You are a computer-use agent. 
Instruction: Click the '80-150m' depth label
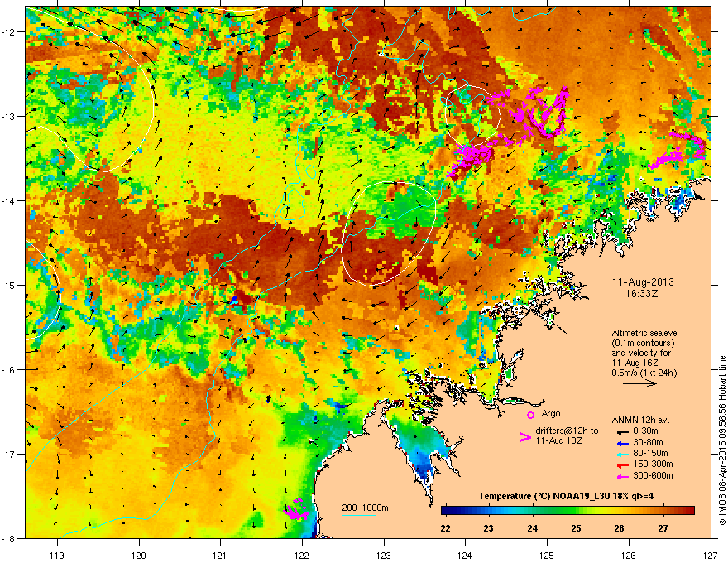tap(650, 454)
